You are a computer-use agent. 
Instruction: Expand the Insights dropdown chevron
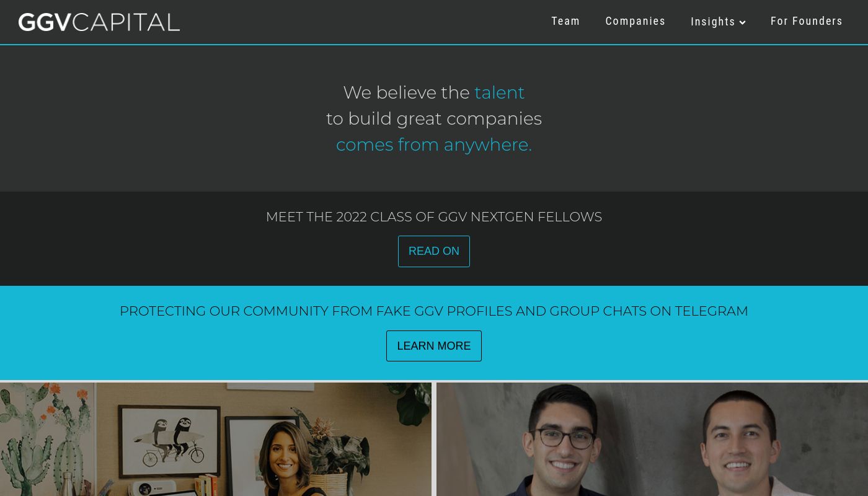742,23
